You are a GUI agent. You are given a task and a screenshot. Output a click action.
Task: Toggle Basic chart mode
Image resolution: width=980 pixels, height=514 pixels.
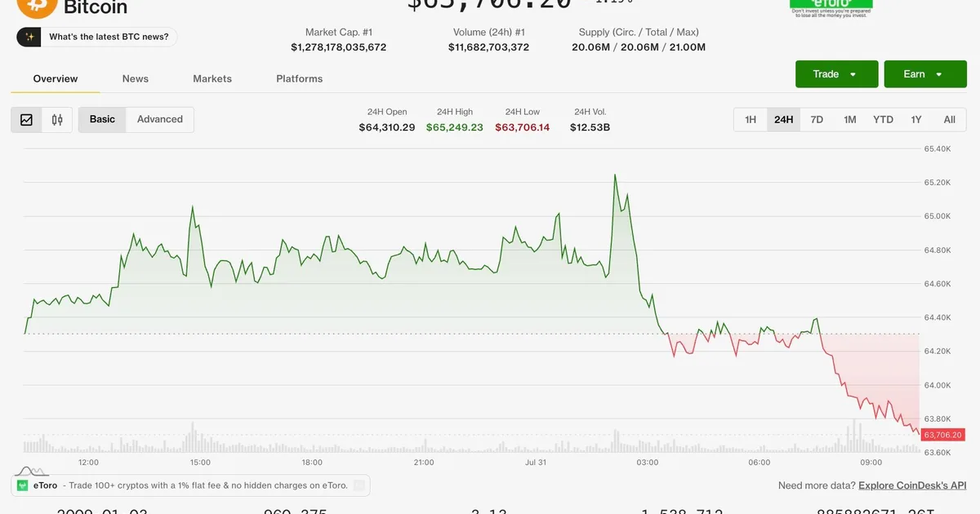pos(102,119)
